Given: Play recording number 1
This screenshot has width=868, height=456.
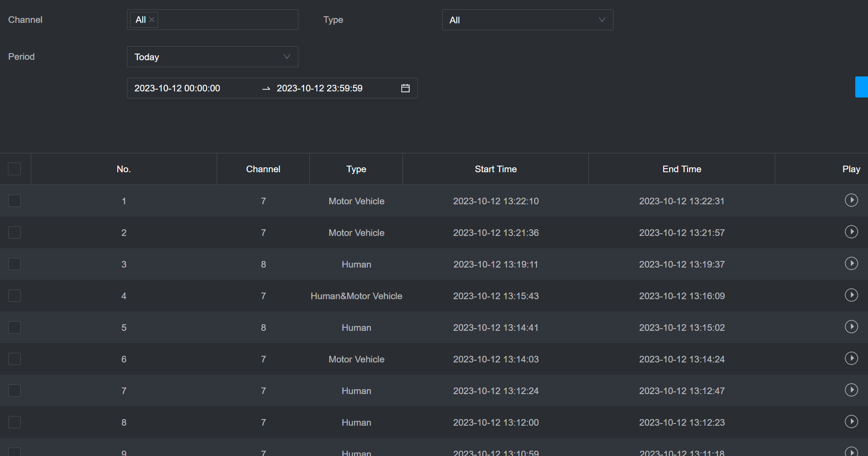Looking at the screenshot, I should click(x=851, y=200).
